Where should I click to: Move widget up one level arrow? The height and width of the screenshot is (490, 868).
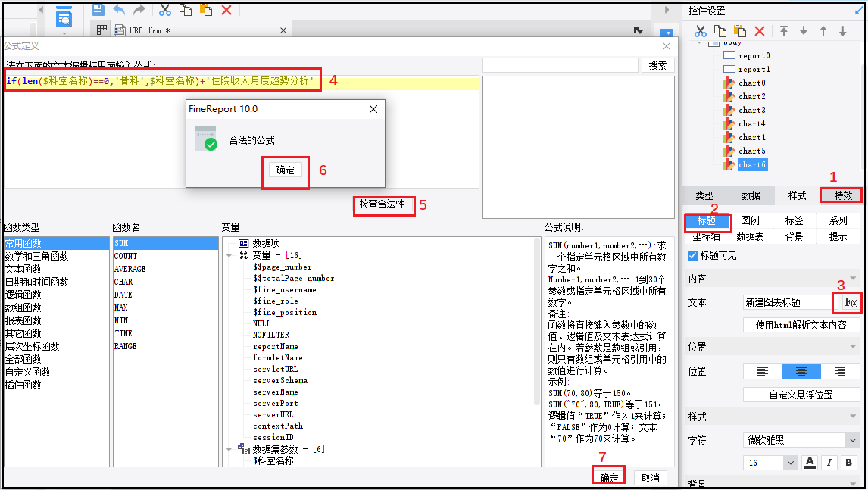pos(823,31)
